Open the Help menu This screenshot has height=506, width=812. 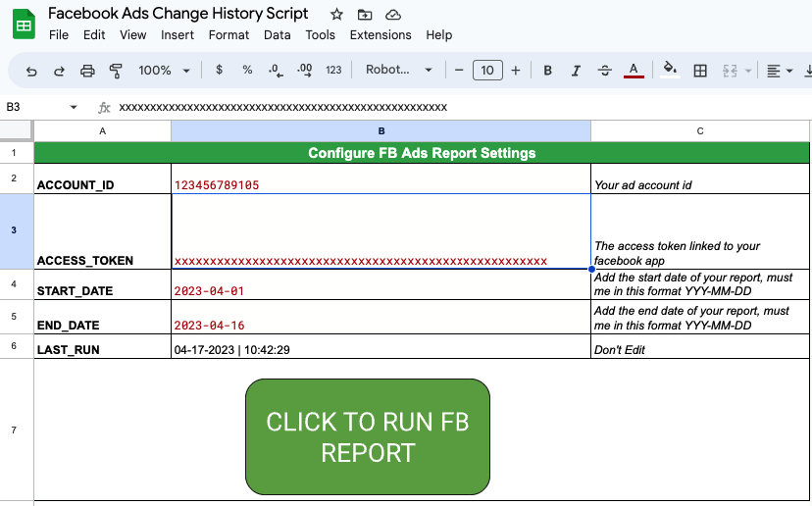439,34
